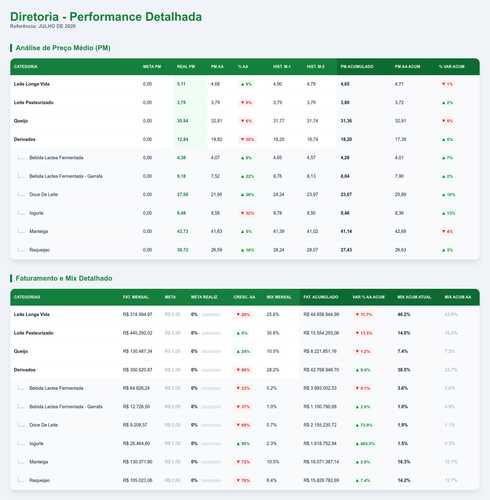Click Iogurte in the Preço Médio table

click(x=36, y=213)
